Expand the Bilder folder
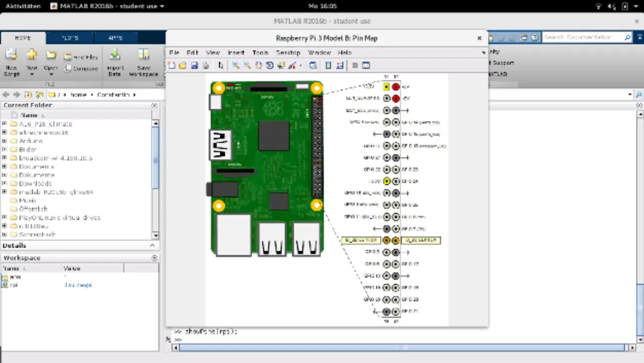This screenshot has width=644, height=363. tap(5, 150)
